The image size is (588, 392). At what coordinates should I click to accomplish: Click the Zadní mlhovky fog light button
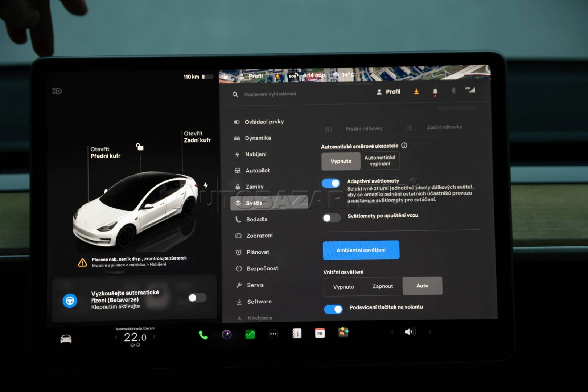click(439, 127)
